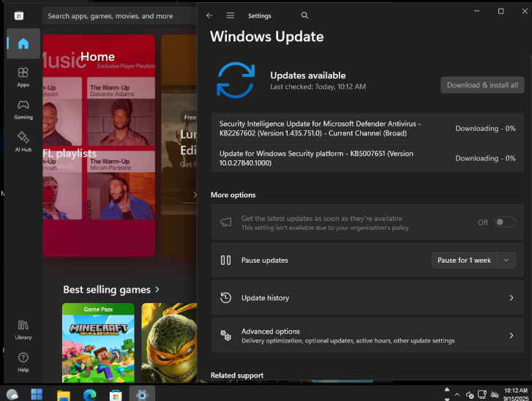The image size is (532, 401).
Task: Expand the Pause updates duration dropdown arrow
Action: pos(506,261)
